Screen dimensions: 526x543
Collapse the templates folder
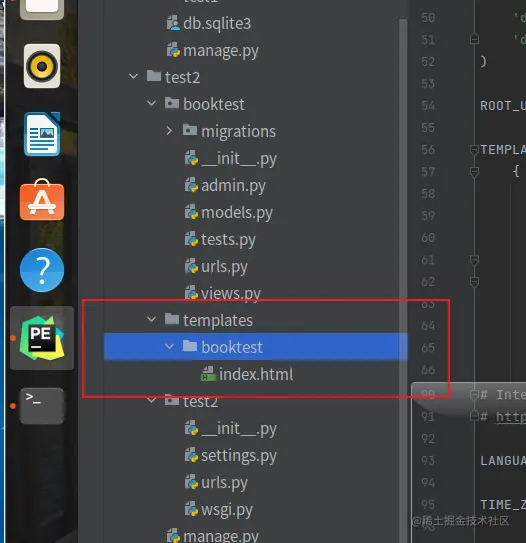(x=151, y=319)
